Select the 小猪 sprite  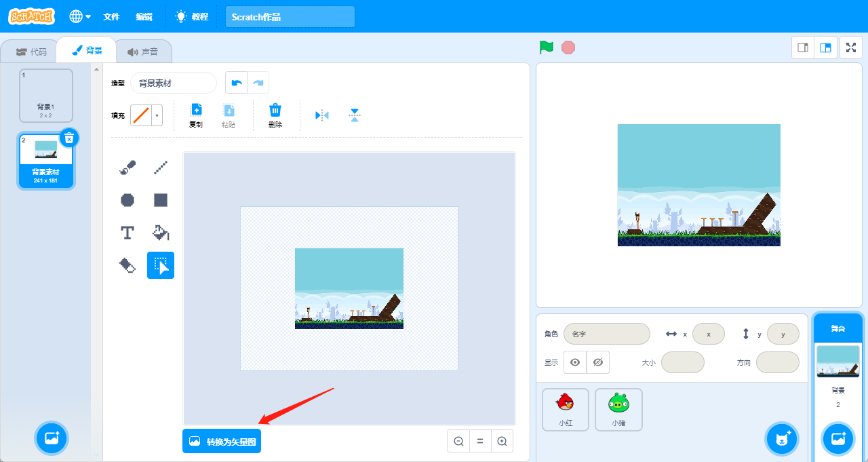click(x=618, y=409)
